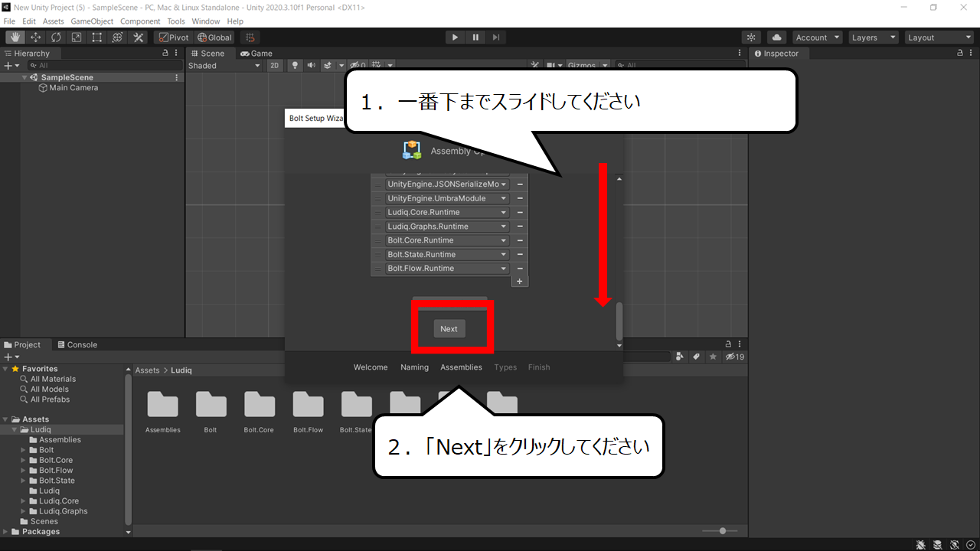Step forward one frame
The height and width of the screenshot is (551, 980).
[x=496, y=37]
